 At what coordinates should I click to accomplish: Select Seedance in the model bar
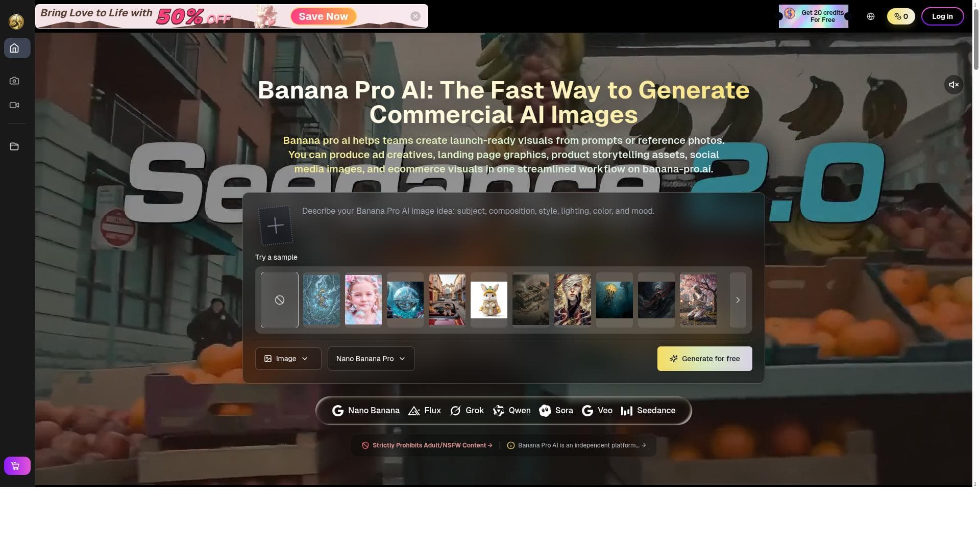point(648,411)
